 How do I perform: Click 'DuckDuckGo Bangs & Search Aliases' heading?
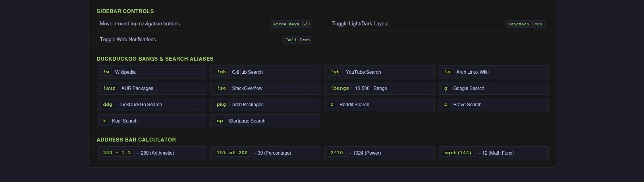[x=155, y=59]
